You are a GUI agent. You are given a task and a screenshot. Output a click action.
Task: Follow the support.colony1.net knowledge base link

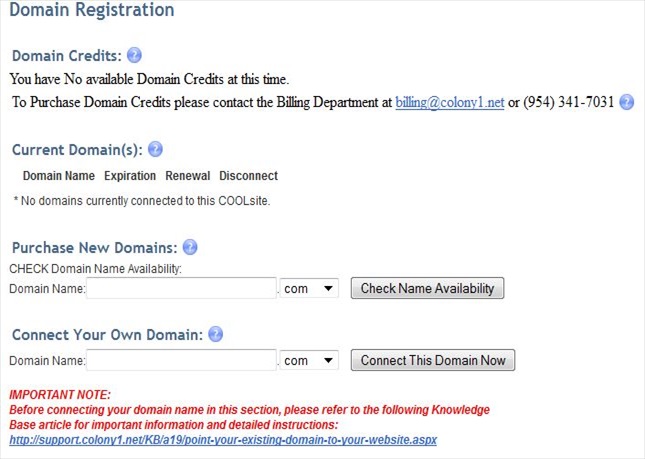point(223,440)
